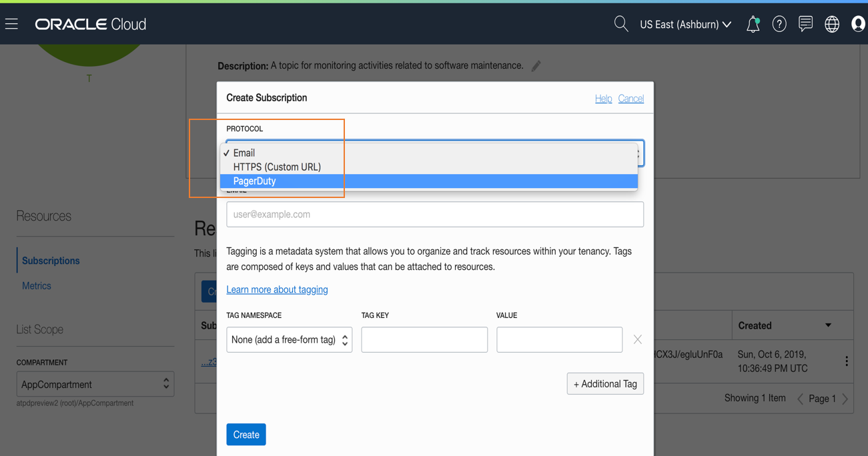Remove the tag row with X
The image size is (868, 456).
tap(638, 340)
